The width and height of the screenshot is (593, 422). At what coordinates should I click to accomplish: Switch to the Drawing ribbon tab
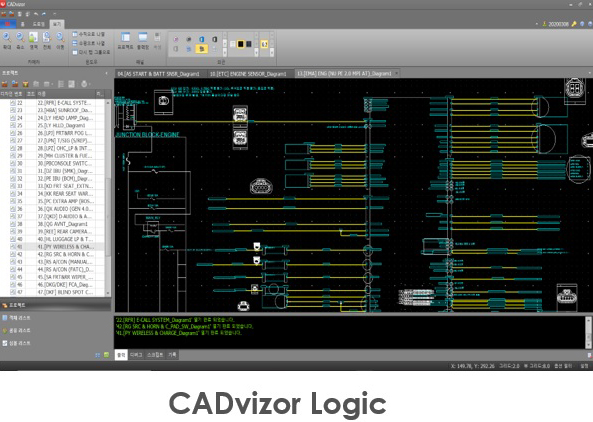coord(39,24)
